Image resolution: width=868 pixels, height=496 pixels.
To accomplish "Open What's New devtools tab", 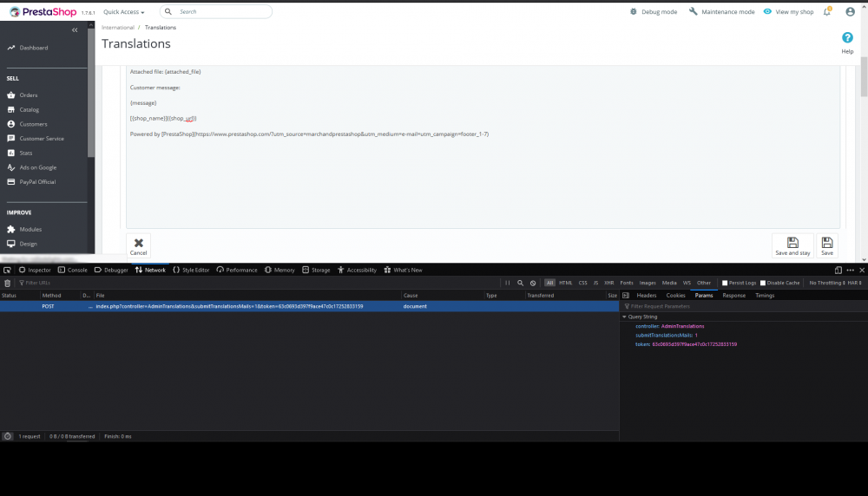I will 403,270.
